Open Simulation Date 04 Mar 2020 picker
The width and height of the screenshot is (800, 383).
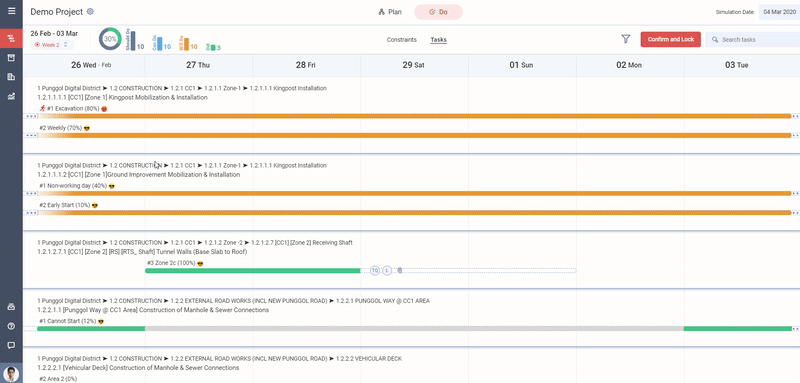click(x=779, y=12)
